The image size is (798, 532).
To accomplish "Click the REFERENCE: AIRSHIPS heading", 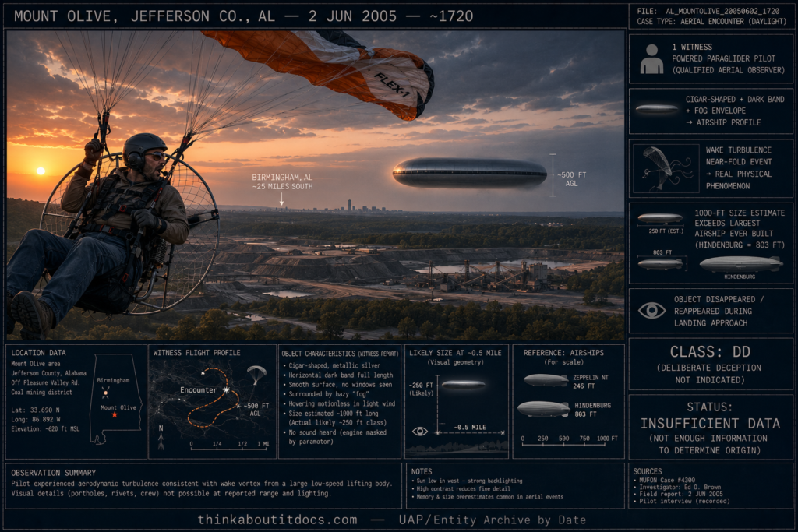I will 563,353.
